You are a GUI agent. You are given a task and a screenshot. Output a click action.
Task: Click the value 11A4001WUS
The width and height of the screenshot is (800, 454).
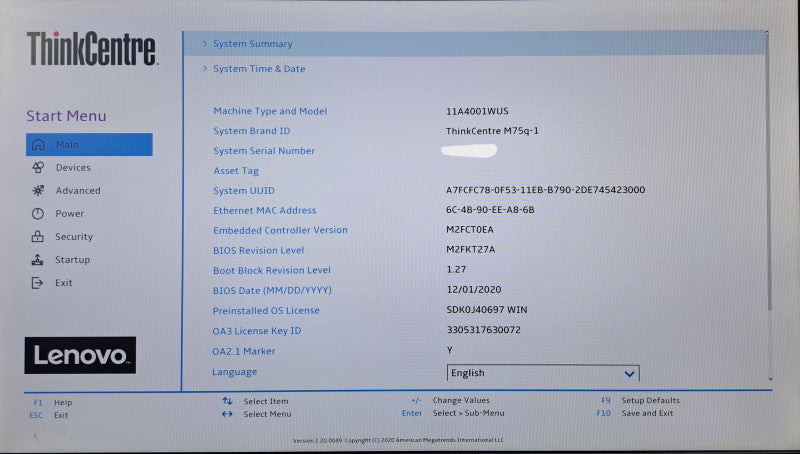tap(477, 111)
